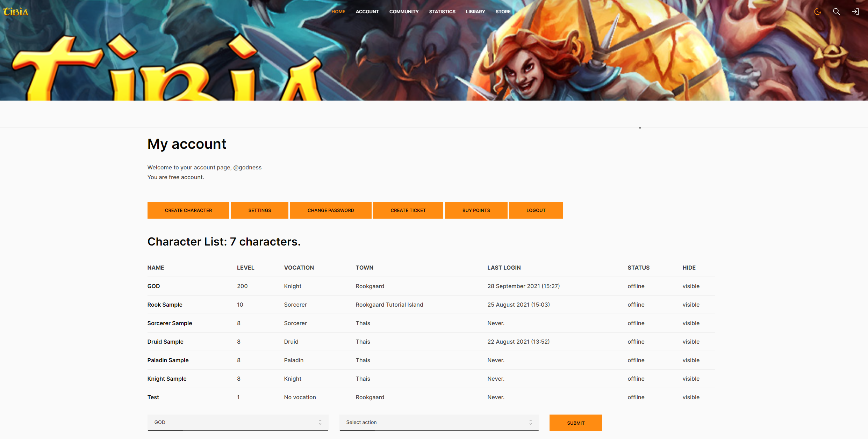
Task: Click the '@godness' welcome text
Action: pos(248,168)
